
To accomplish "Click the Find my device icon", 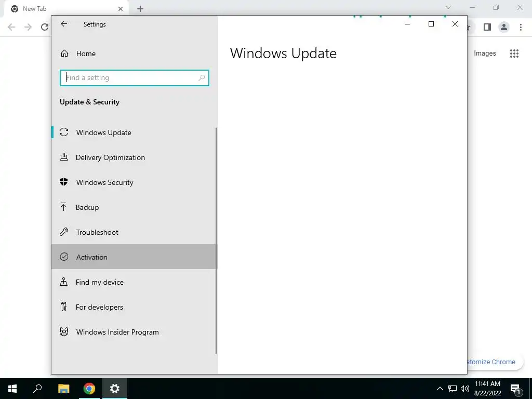I will coord(63,282).
